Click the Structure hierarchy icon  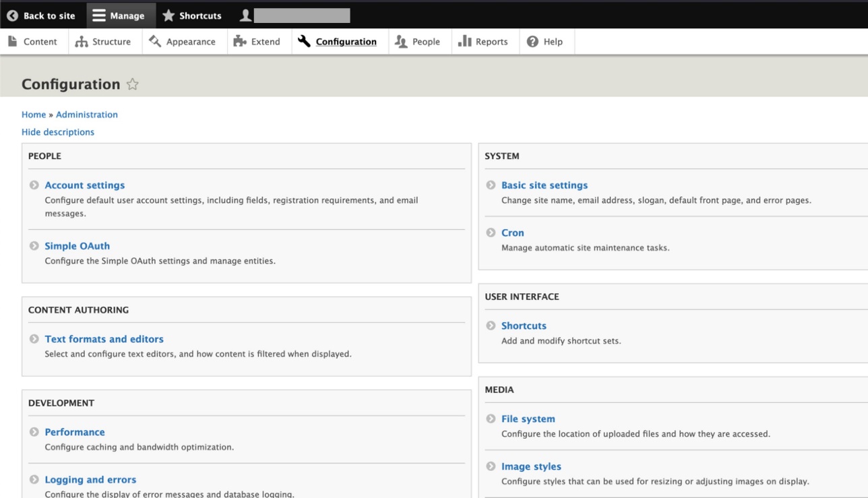click(82, 42)
